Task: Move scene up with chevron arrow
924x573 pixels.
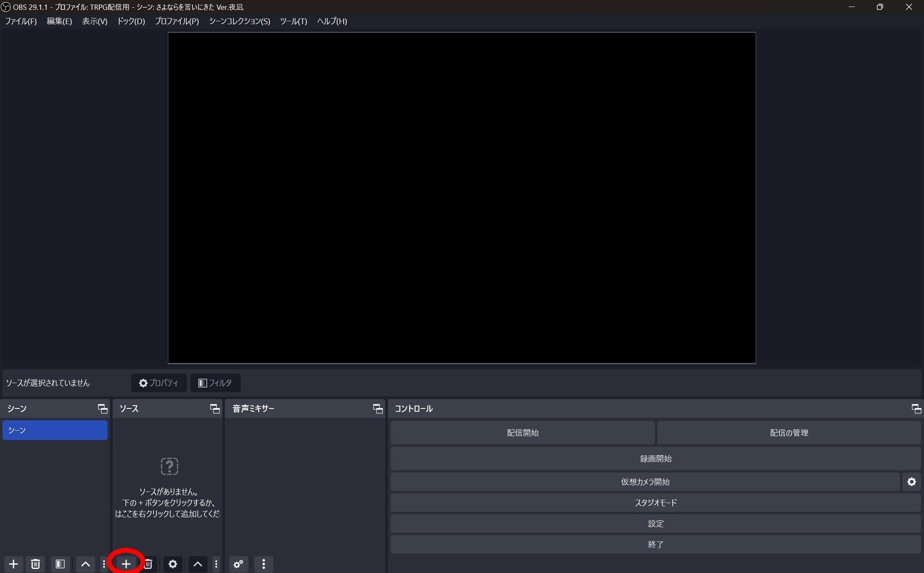Action: (85, 564)
